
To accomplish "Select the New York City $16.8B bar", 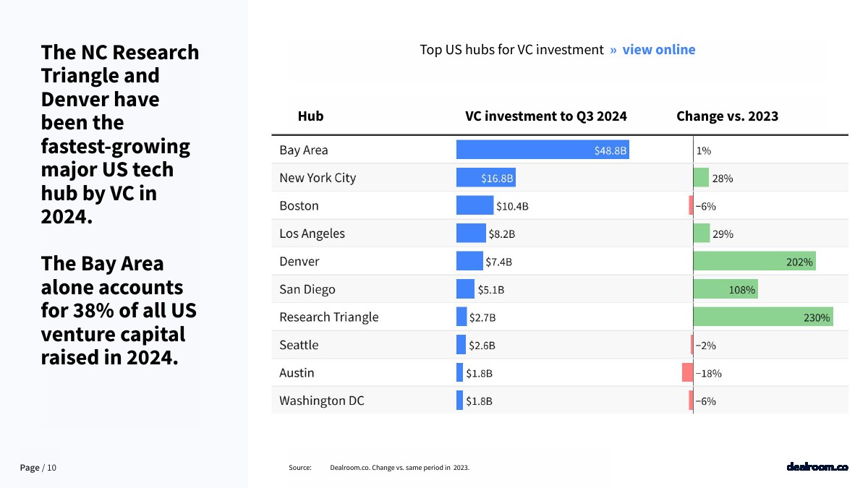I will tap(485, 178).
